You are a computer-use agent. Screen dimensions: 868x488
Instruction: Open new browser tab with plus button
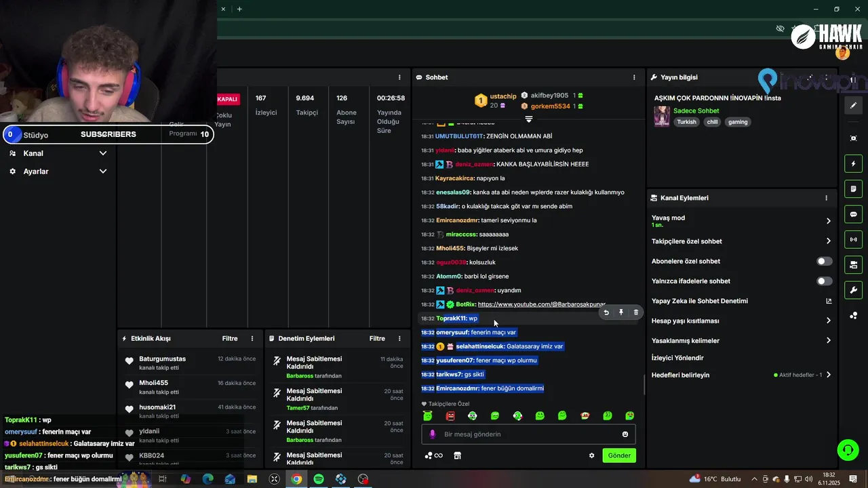click(239, 9)
